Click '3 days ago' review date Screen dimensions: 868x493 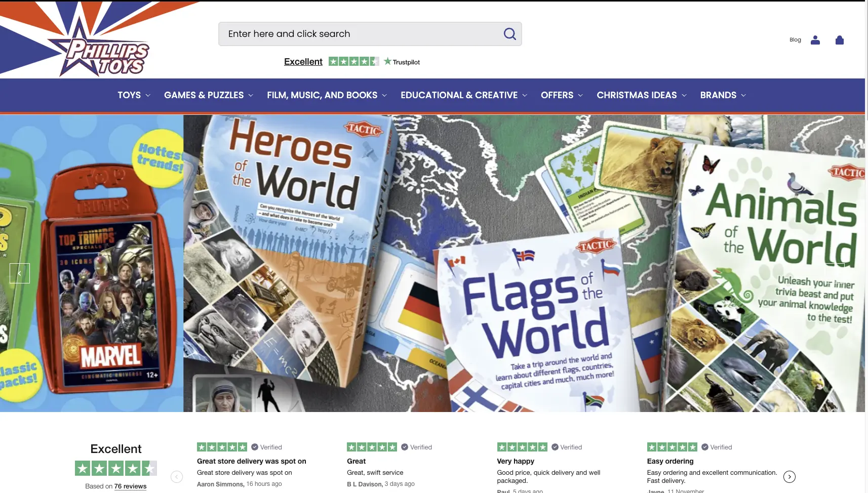pyautogui.click(x=400, y=484)
